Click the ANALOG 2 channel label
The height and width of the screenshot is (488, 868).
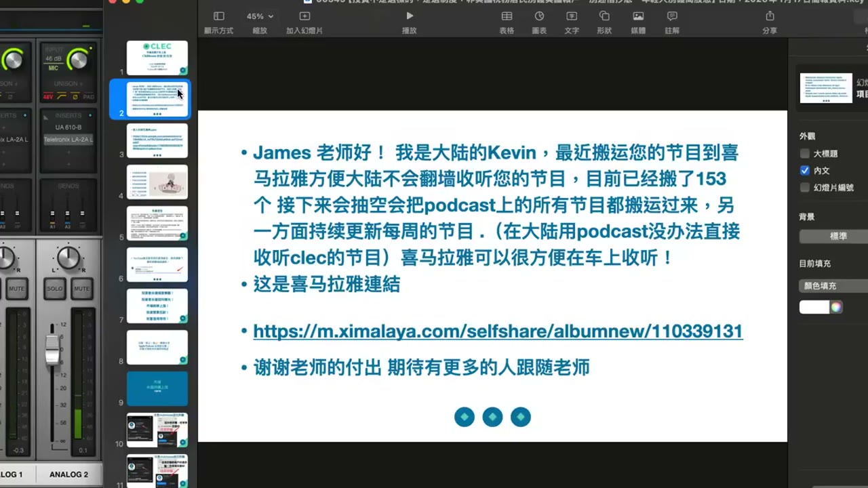tap(68, 474)
